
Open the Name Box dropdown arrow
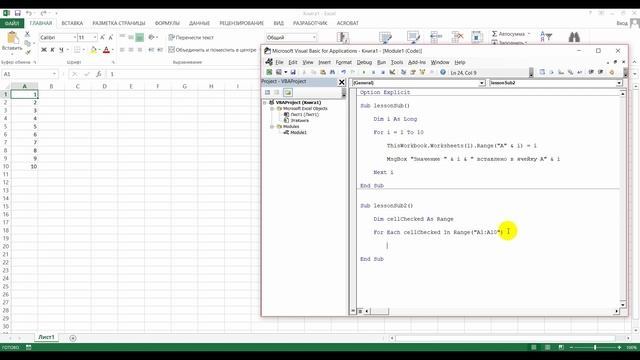coord(54,74)
